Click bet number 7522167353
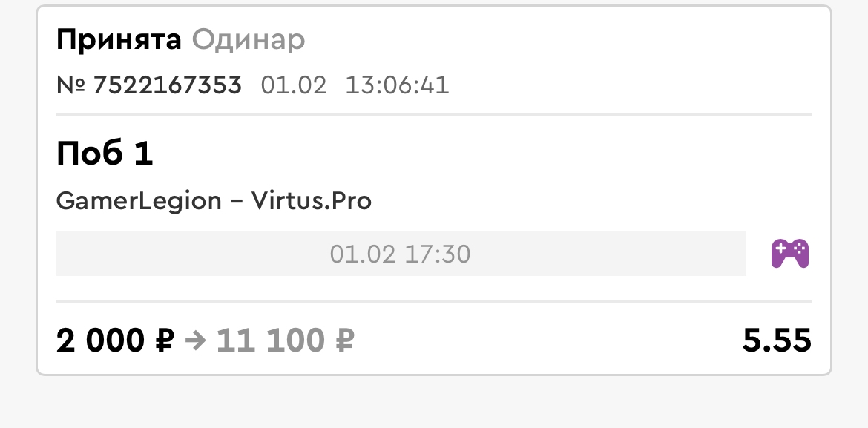This screenshot has width=868, height=428. pyautogui.click(x=167, y=85)
